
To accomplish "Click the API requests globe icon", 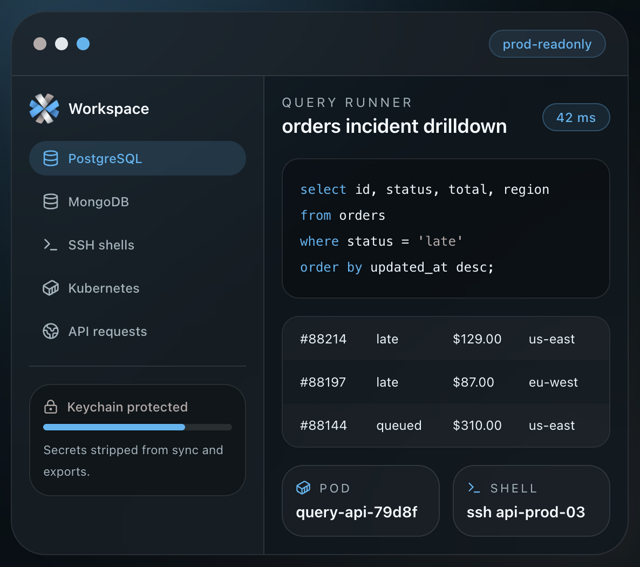I will point(51,331).
